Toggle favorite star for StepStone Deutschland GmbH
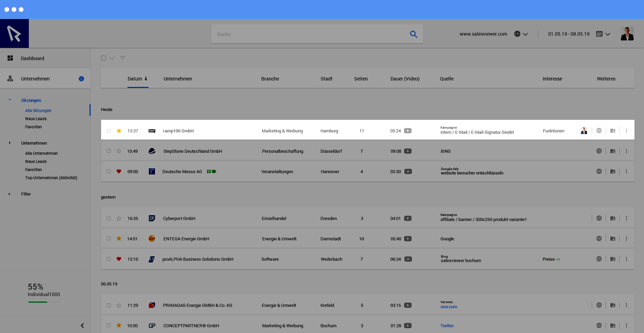 click(119, 151)
